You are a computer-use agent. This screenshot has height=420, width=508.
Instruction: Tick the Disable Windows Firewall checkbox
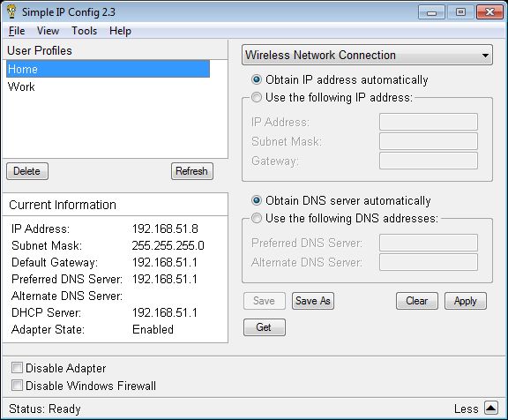17,386
